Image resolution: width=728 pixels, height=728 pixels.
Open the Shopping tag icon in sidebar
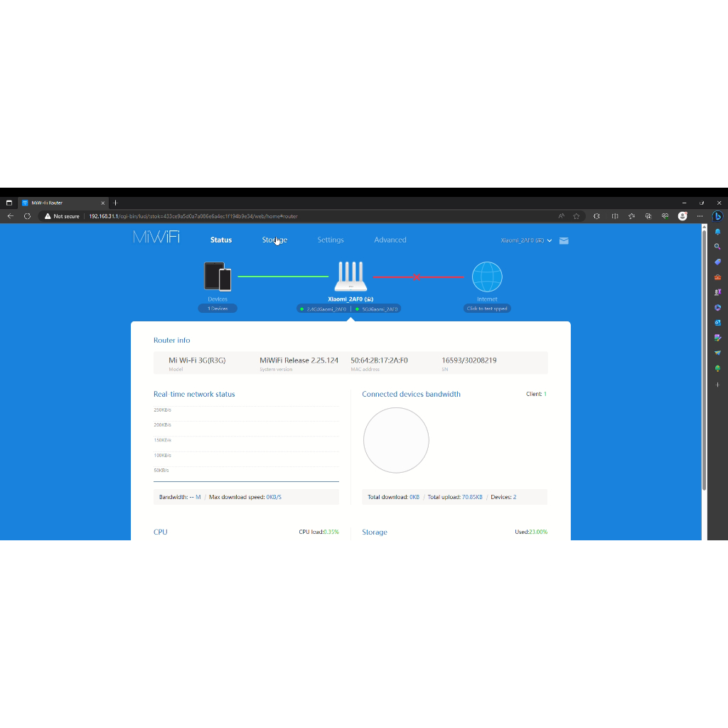717,262
